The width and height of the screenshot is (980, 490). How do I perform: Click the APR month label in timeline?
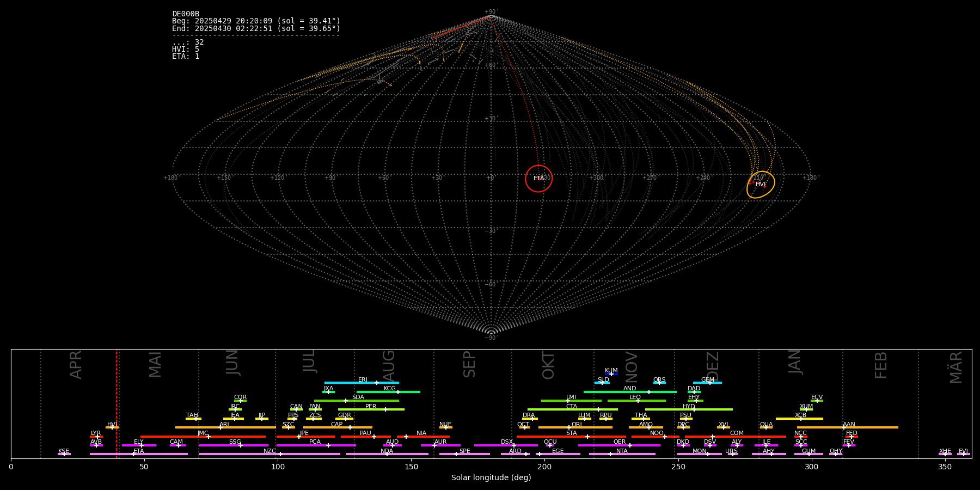[x=76, y=364]
